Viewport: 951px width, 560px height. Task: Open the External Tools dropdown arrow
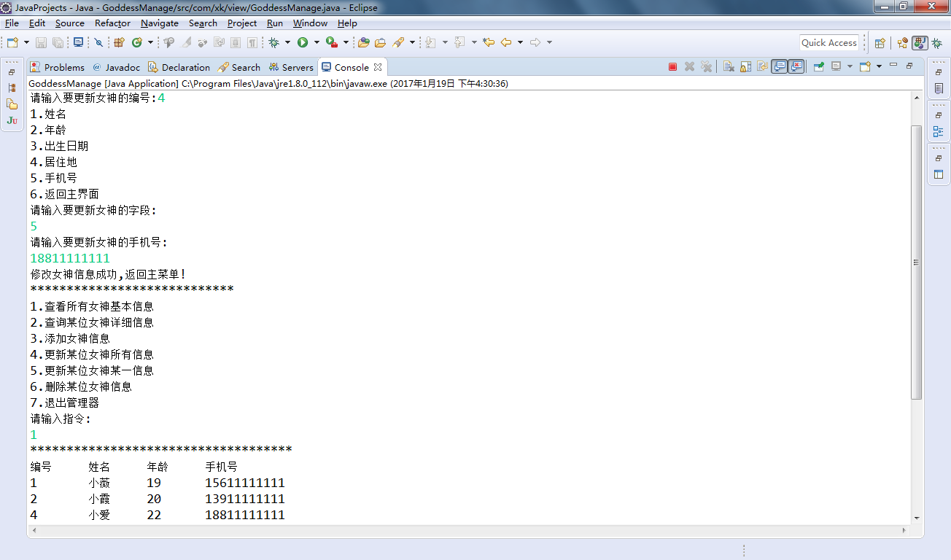[346, 42]
